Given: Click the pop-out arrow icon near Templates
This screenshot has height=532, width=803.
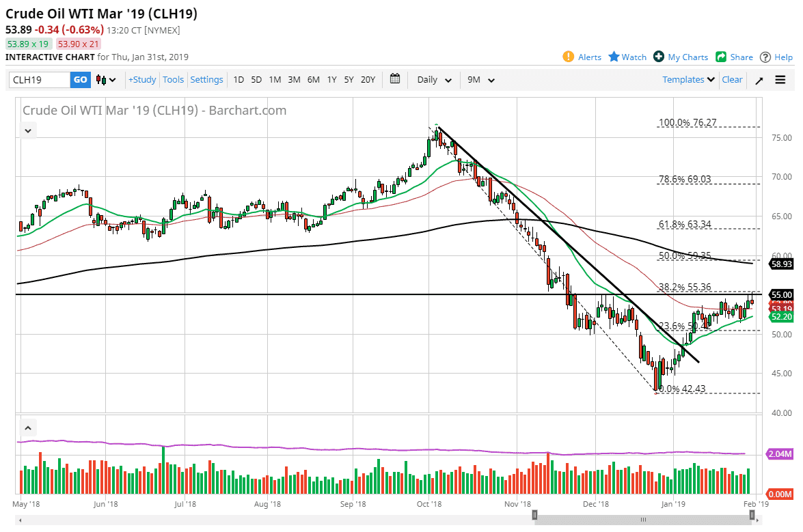Looking at the screenshot, I should 759,80.
